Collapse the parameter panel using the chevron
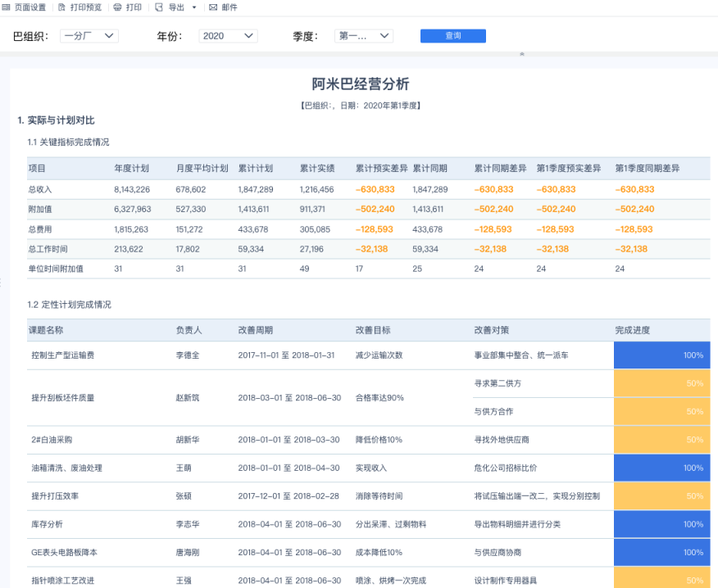Screen dimensions: 718x588 [522, 54]
